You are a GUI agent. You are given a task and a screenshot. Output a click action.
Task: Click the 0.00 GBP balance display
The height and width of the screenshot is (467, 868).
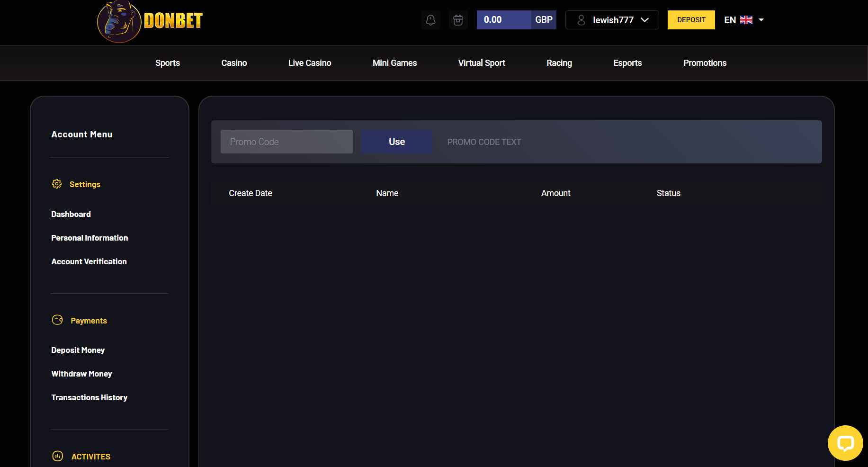[492, 19]
